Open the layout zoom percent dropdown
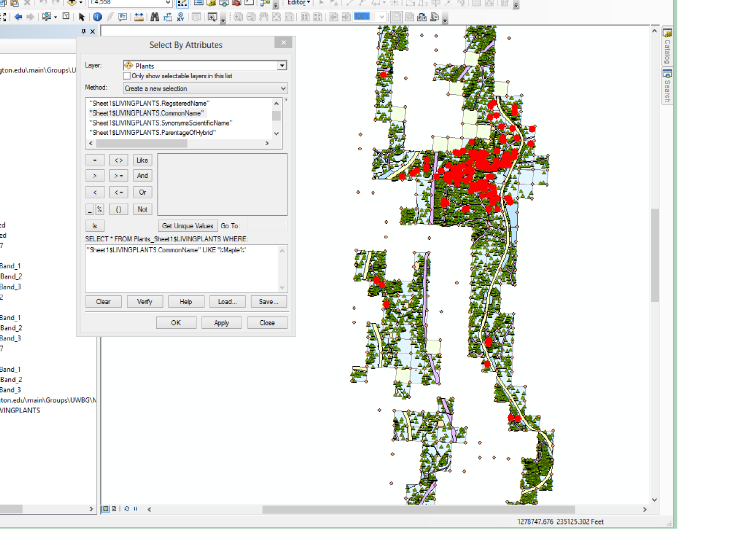 pyautogui.click(x=382, y=17)
